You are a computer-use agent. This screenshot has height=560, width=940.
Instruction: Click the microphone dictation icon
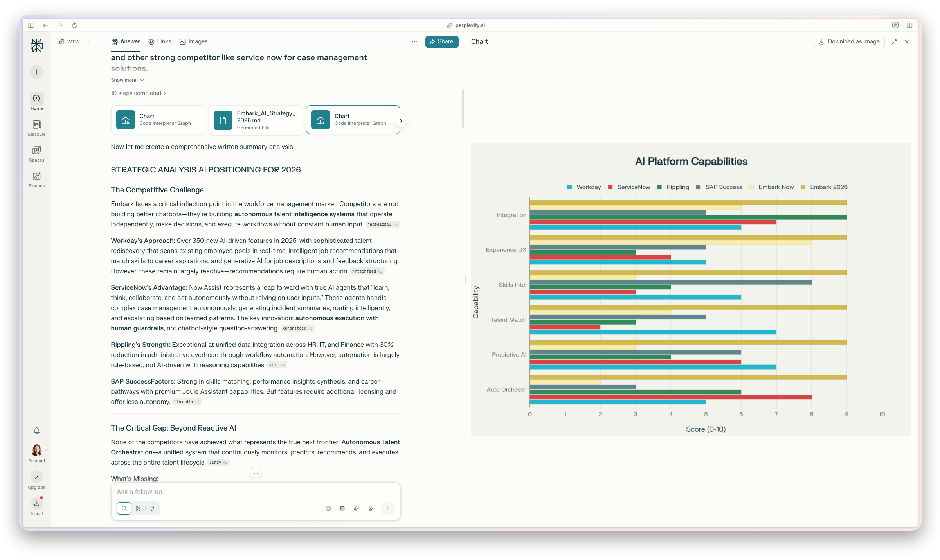pos(371,508)
